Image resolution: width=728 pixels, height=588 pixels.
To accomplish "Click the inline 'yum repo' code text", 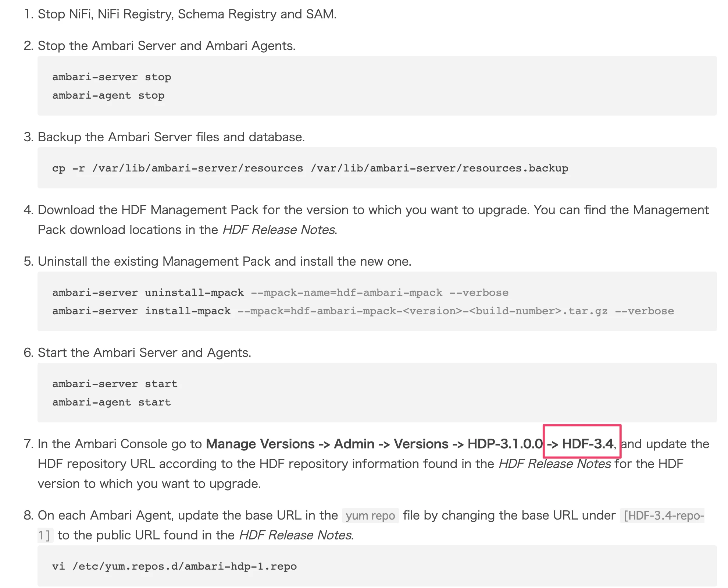I will tap(370, 516).
